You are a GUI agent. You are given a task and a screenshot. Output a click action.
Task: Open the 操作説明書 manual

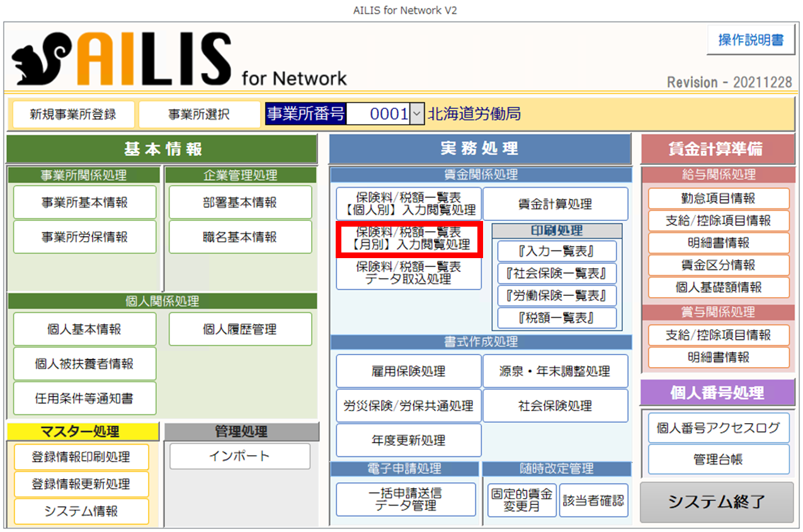point(751,40)
